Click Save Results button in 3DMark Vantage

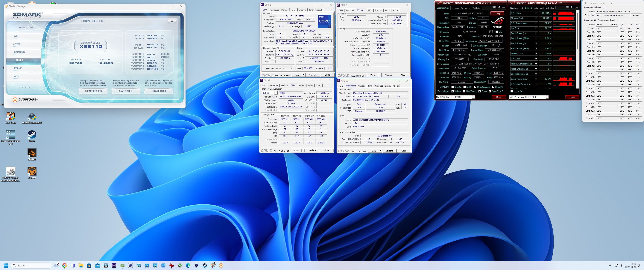(x=126, y=91)
